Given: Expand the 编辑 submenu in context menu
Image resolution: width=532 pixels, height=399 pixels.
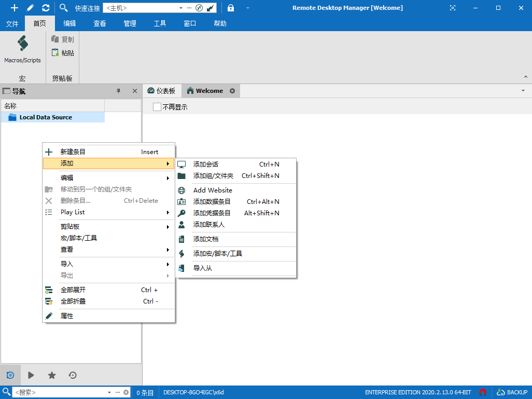Looking at the screenshot, I should click(108, 178).
